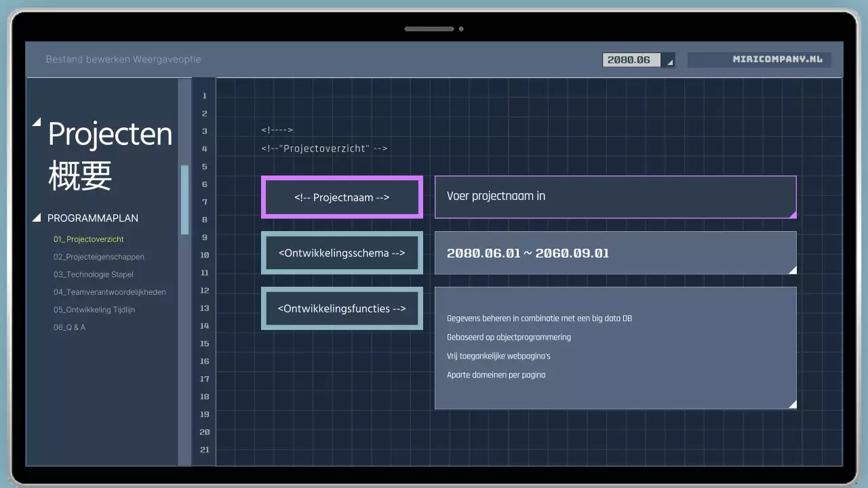The image size is (868, 488).
Task: Click the Voer projectnaam in field
Action: [x=616, y=197]
